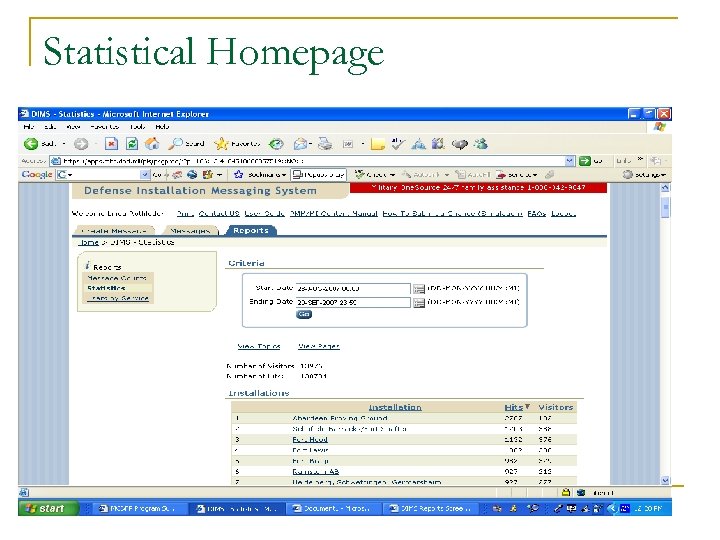Click the yellow folder toolbar icon

coord(377,144)
